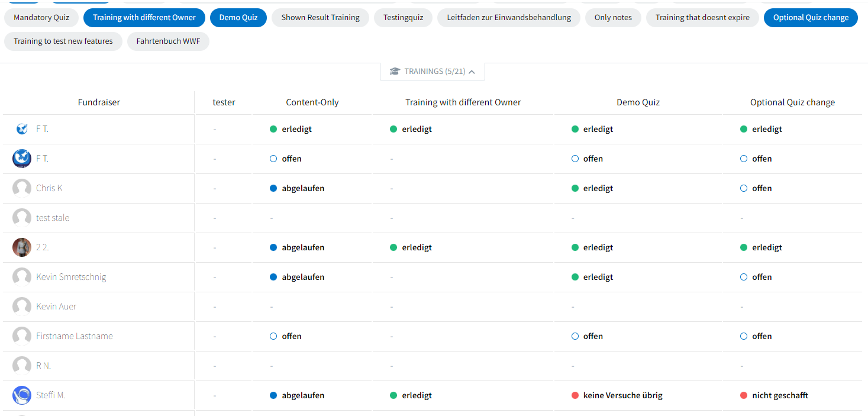Screen dimensions: 868x416
Task: Click Kevin Smretschnig Content-Only abgelaufen status
Action: coord(297,277)
